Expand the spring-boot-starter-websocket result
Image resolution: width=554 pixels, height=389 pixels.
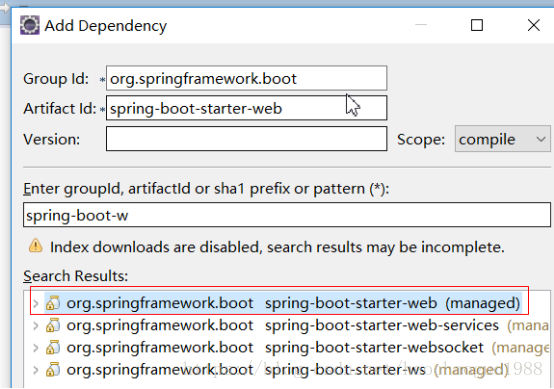tap(36, 348)
